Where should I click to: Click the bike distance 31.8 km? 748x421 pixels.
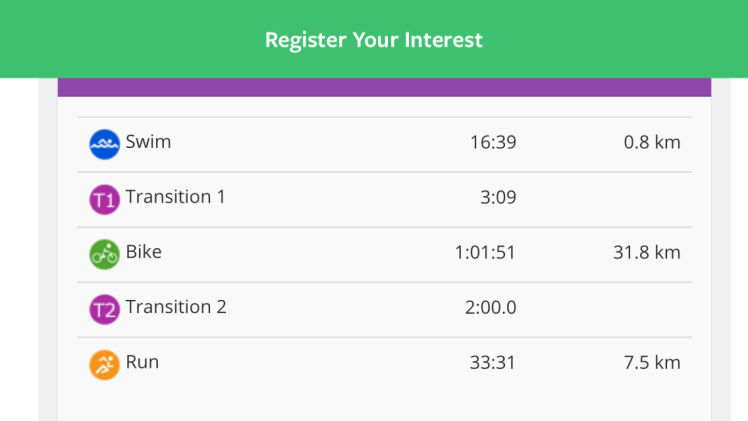[647, 252]
